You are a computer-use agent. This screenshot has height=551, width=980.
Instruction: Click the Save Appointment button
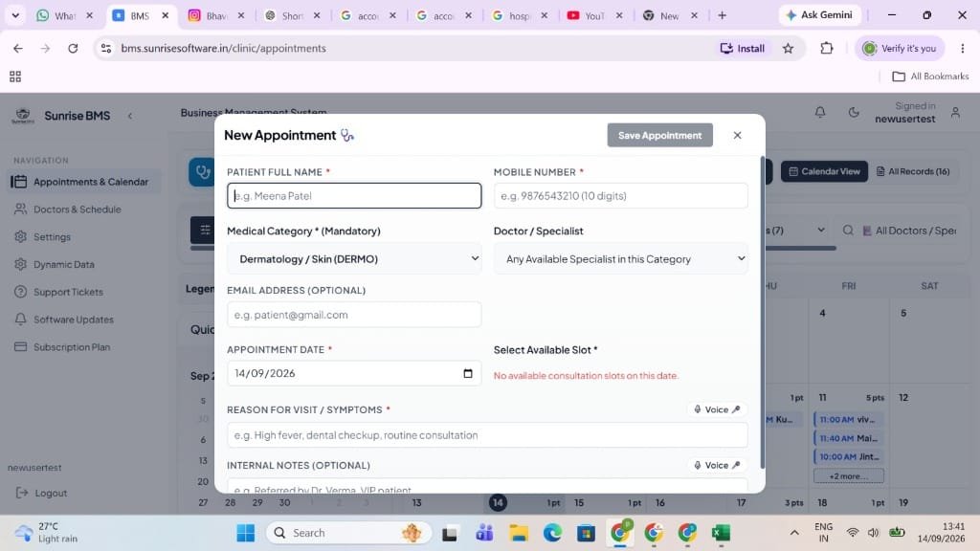click(660, 135)
